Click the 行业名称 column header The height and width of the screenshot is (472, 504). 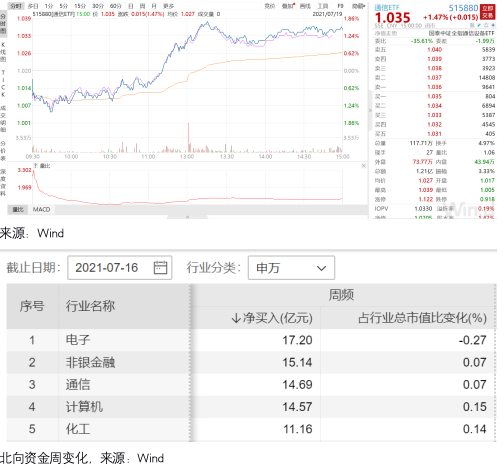point(90,306)
